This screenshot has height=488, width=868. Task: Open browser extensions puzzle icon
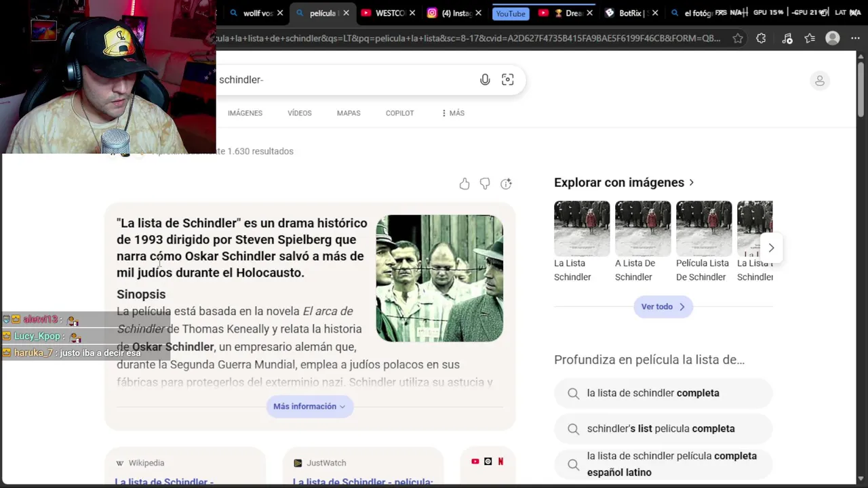(x=761, y=39)
